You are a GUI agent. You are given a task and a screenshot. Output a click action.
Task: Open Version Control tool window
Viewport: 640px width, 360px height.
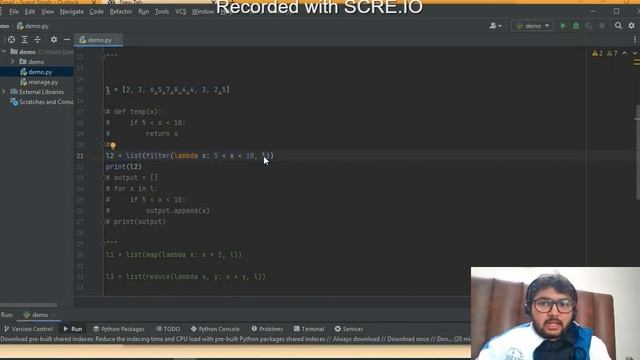click(29, 329)
